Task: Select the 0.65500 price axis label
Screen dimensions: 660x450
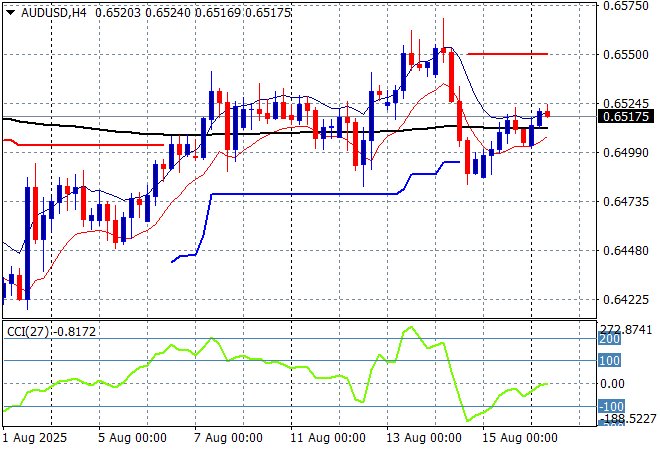Action: click(x=626, y=55)
